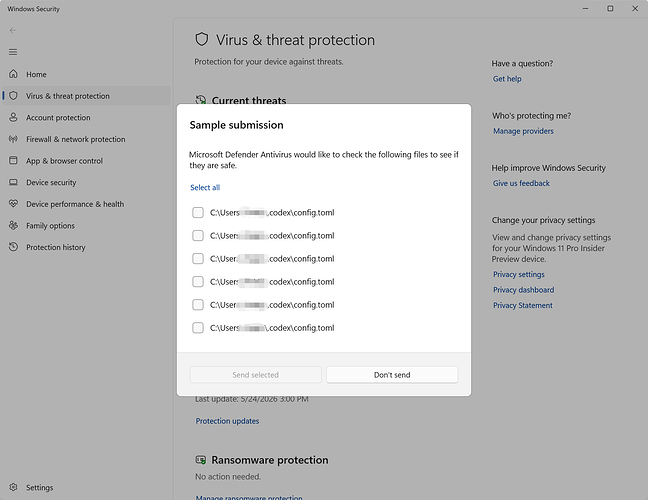
Task: Click Manage providers link
Action: 523,131
